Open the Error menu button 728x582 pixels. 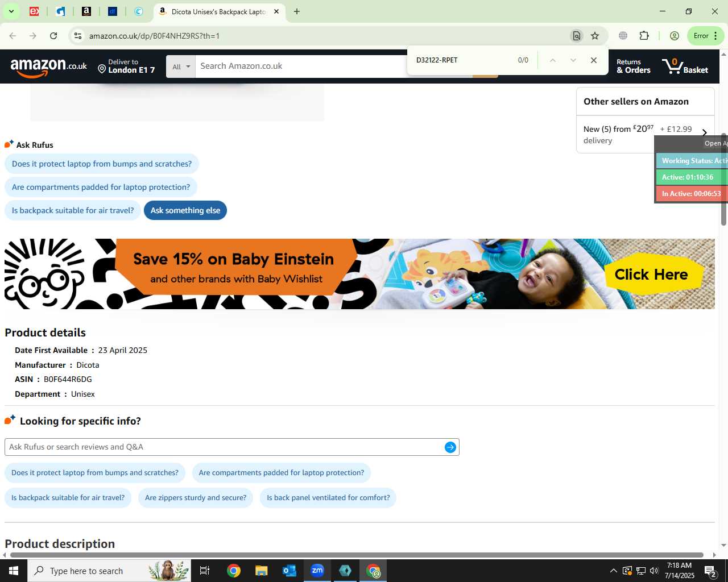[706, 36]
